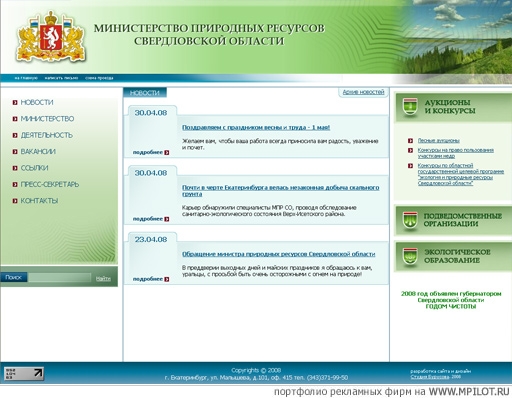Open the ДЕЯТЕЛЬНОСТЬ menu item
This screenshot has height=399, width=512.
pos(47,135)
